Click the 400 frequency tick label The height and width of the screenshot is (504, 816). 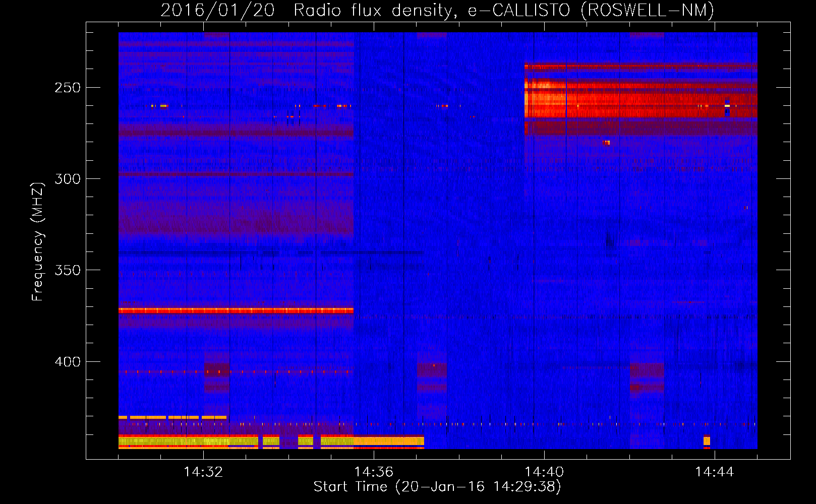click(68, 362)
